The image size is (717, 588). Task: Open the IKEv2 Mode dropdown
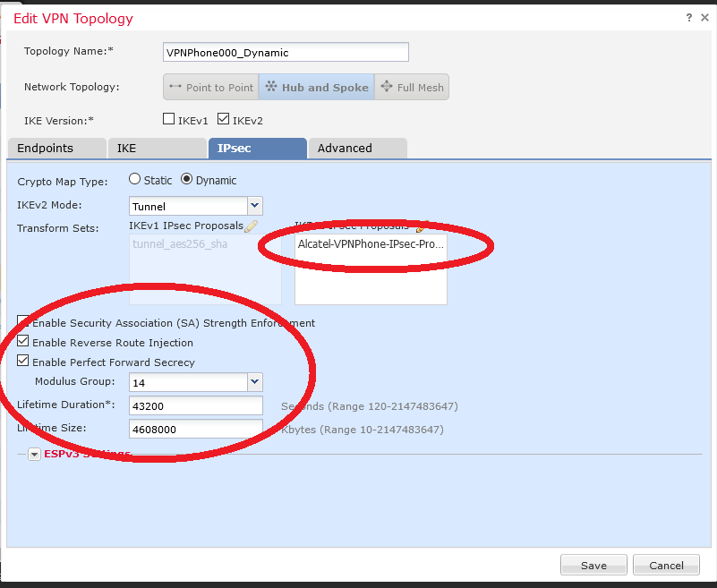pyautogui.click(x=254, y=206)
